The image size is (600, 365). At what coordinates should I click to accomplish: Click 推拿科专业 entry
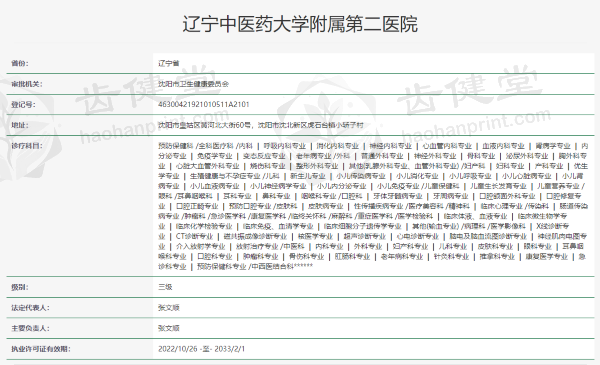[x=497, y=256]
